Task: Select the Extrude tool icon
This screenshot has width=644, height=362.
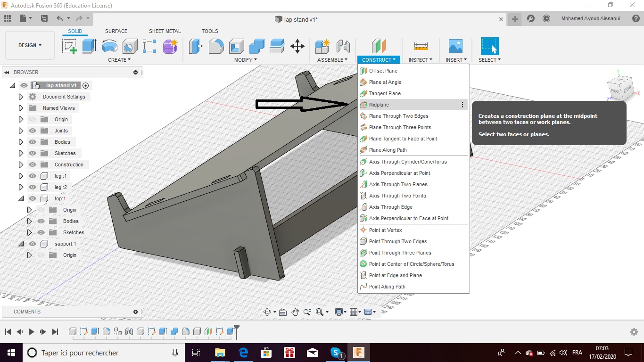Action: 89,46
